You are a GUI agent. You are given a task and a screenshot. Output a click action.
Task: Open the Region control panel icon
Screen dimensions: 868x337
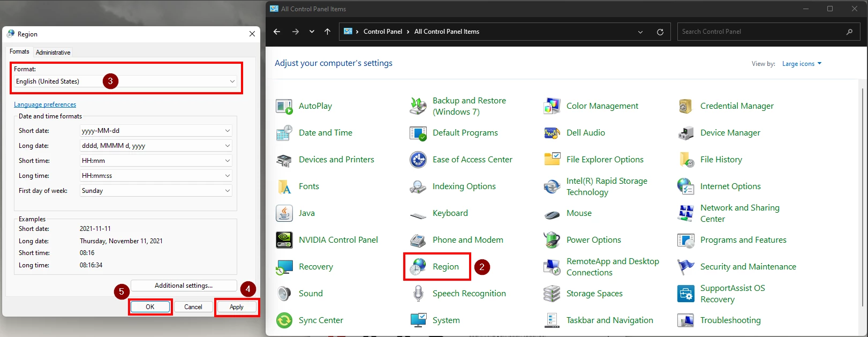(418, 267)
